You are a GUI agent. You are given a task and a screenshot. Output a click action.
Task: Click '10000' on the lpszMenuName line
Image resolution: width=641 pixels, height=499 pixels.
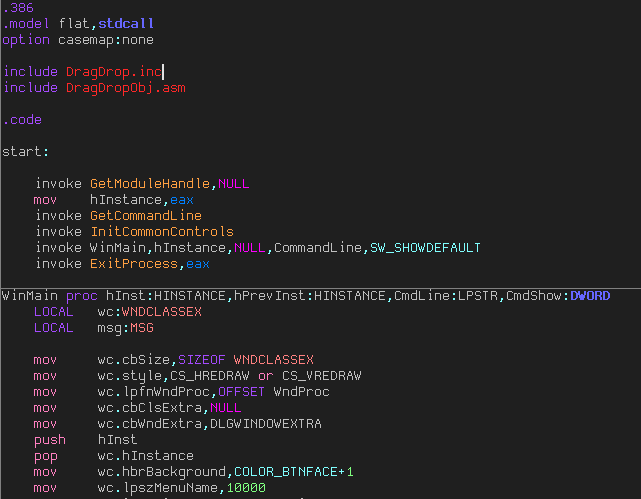[246, 488]
